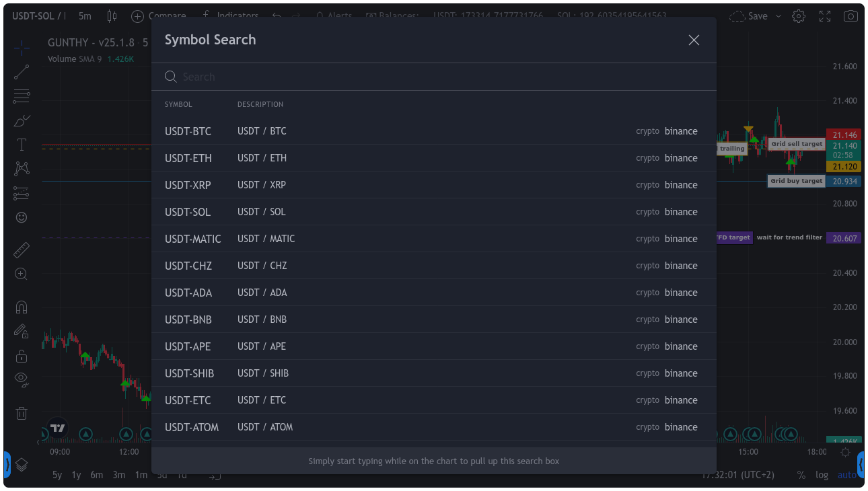Toggle magnet mode on drawings
The image size is (868, 491).
click(x=22, y=307)
